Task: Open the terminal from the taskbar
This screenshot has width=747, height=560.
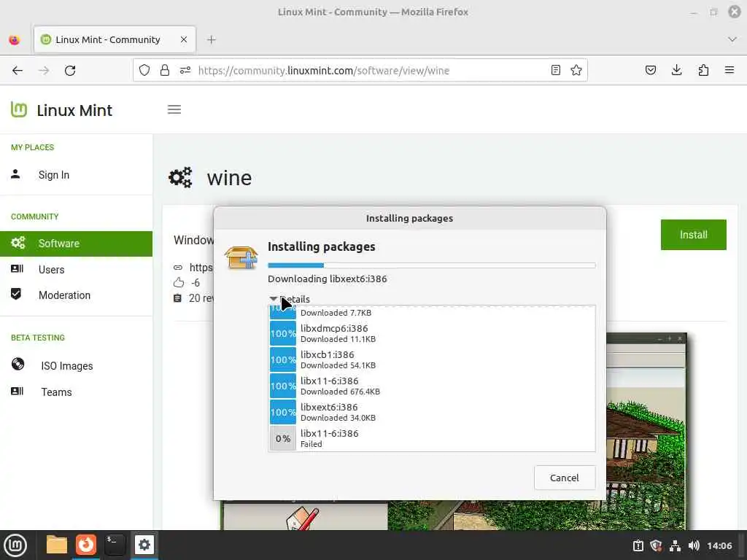Action: tap(115, 545)
